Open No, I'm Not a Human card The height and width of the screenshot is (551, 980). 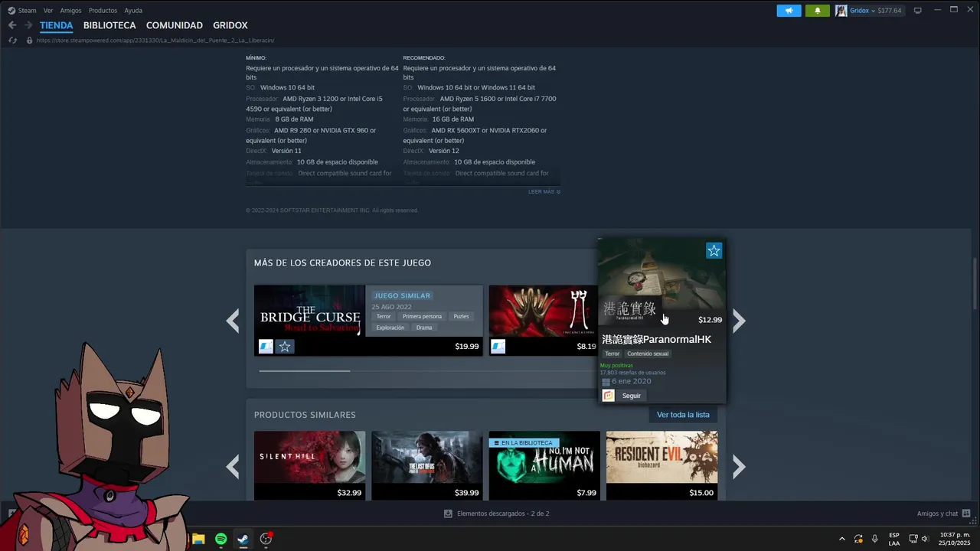(x=544, y=465)
